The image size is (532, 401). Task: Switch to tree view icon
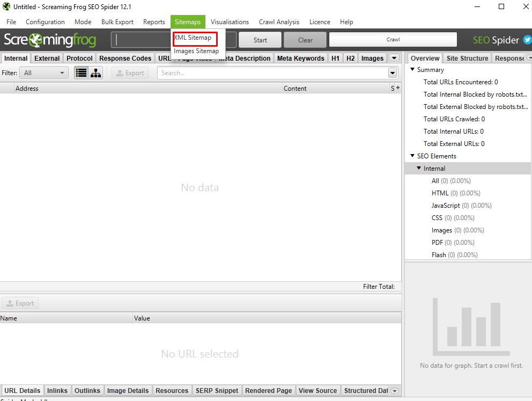coord(95,72)
